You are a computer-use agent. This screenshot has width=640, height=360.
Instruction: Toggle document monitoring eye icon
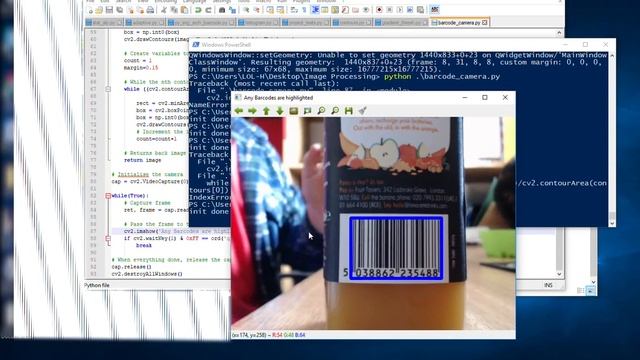tap(366, 10)
